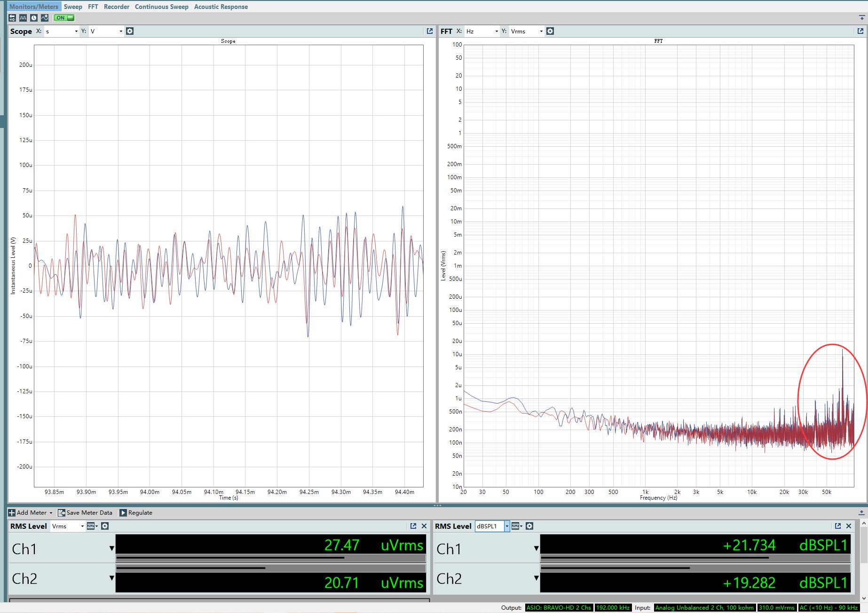Viewport: 868px width, 613px height.
Task: Open the dBSPL1 unit dropdown of the right RMS meter
Action: pos(492,526)
